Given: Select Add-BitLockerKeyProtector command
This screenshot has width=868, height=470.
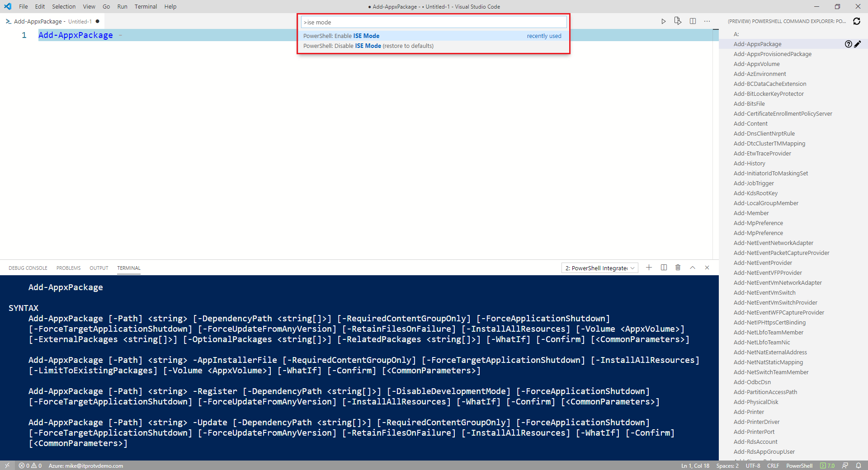Looking at the screenshot, I should [x=769, y=94].
